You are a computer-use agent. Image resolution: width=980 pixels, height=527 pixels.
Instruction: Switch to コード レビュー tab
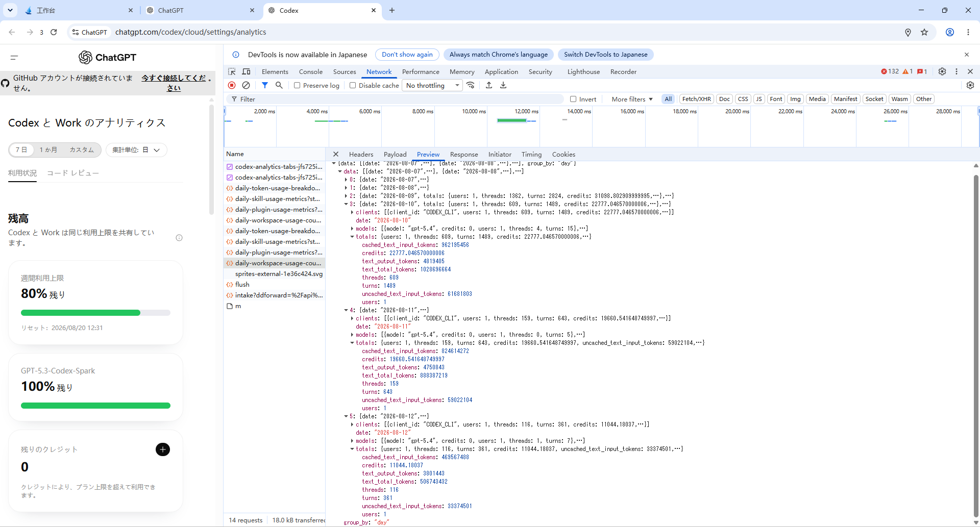click(x=73, y=173)
